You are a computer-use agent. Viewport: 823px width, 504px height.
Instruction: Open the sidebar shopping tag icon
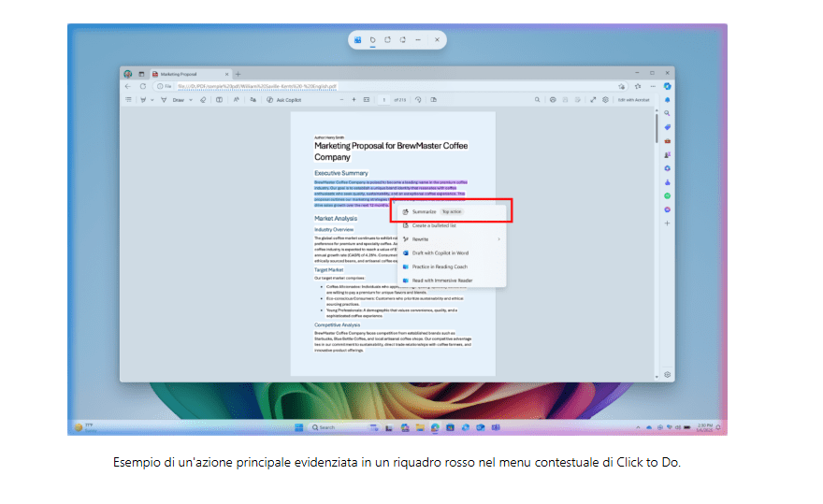click(667, 127)
